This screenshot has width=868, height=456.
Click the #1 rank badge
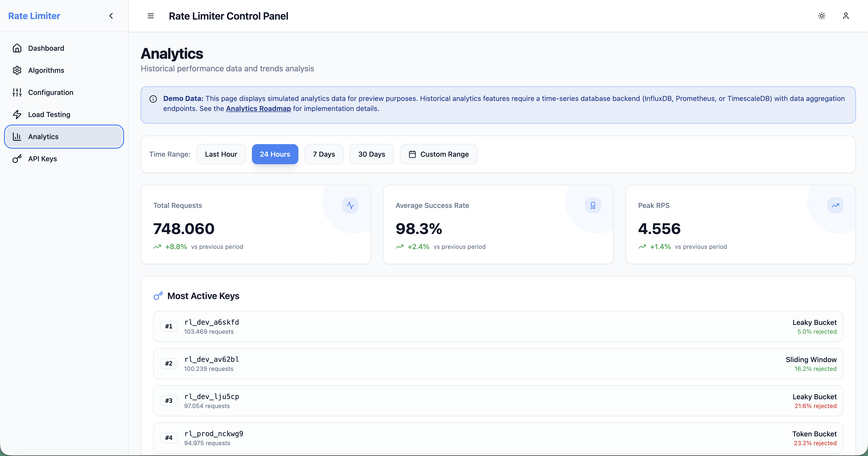[169, 326]
